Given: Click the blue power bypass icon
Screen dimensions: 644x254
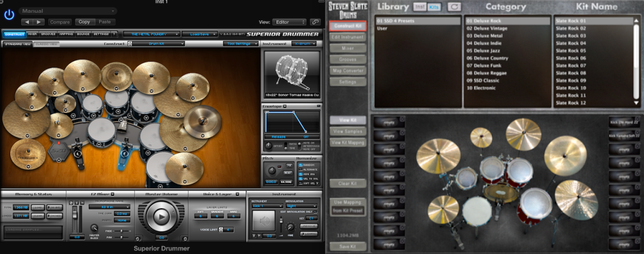Looking at the screenshot, I should (9, 15).
